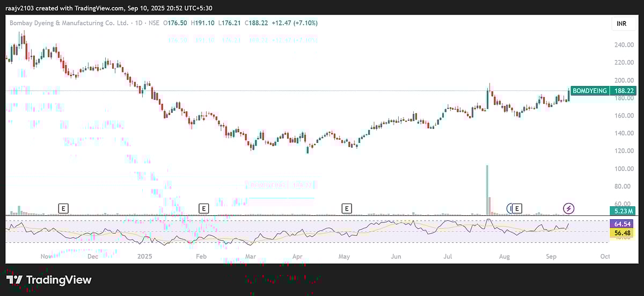Image resolution: width=644 pixels, height=296 pixels.
Task: Click the H191.10 high value
Action: click(203, 23)
